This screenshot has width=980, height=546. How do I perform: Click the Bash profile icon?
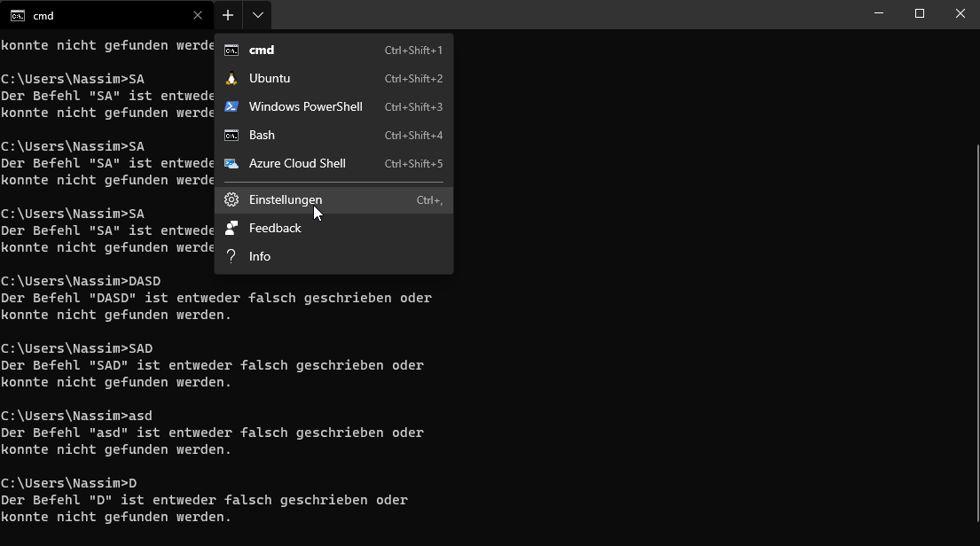(x=231, y=135)
